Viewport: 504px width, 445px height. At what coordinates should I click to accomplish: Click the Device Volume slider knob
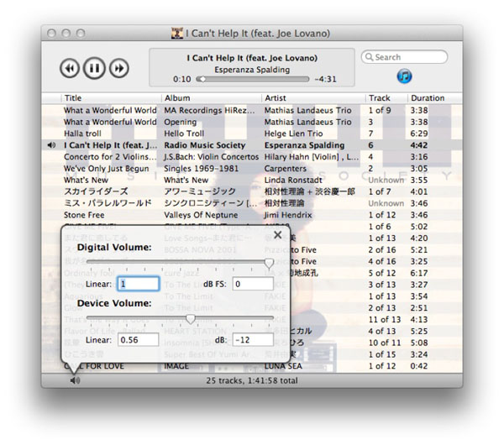point(192,318)
